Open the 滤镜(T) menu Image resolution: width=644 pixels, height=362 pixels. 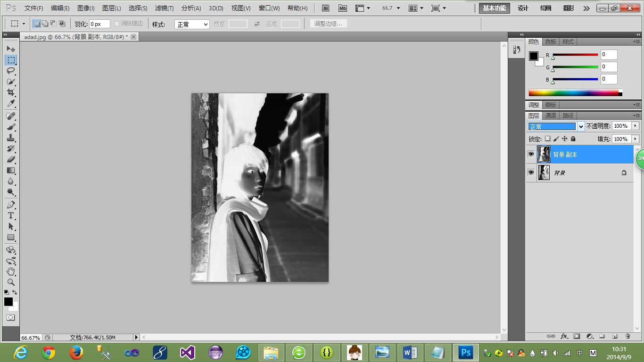pyautogui.click(x=164, y=8)
